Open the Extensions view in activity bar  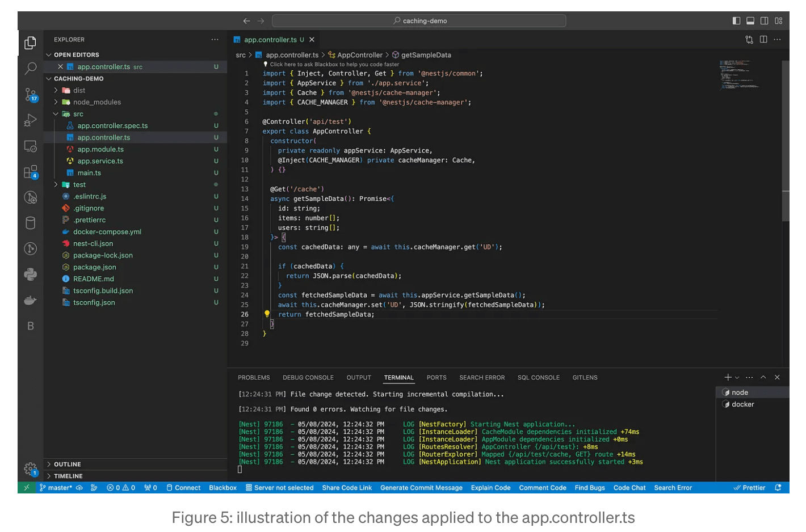[30, 172]
